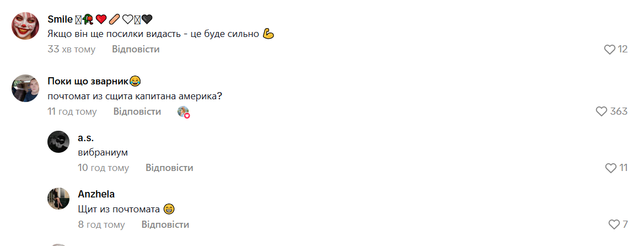The width and height of the screenshot is (644, 246).
Task: Click Відповісти under the "вибраниум" reply
Action: point(169,168)
